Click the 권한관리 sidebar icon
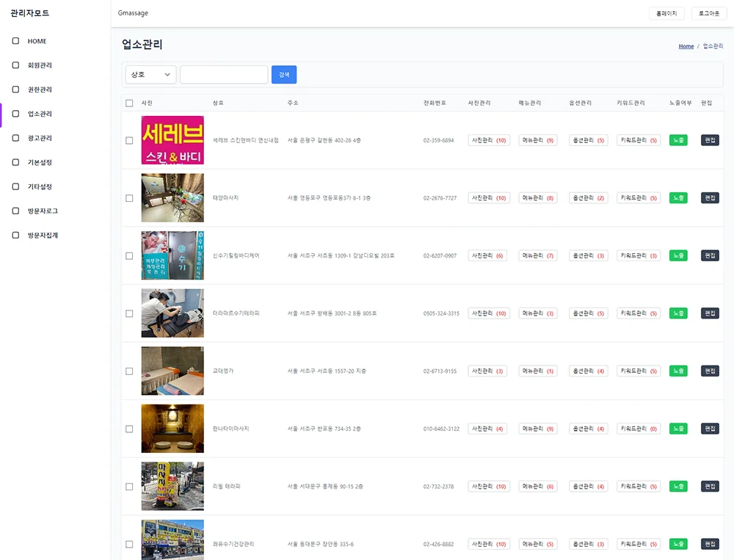Image resolution: width=734 pixels, height=560 pixels. point(15,90)
